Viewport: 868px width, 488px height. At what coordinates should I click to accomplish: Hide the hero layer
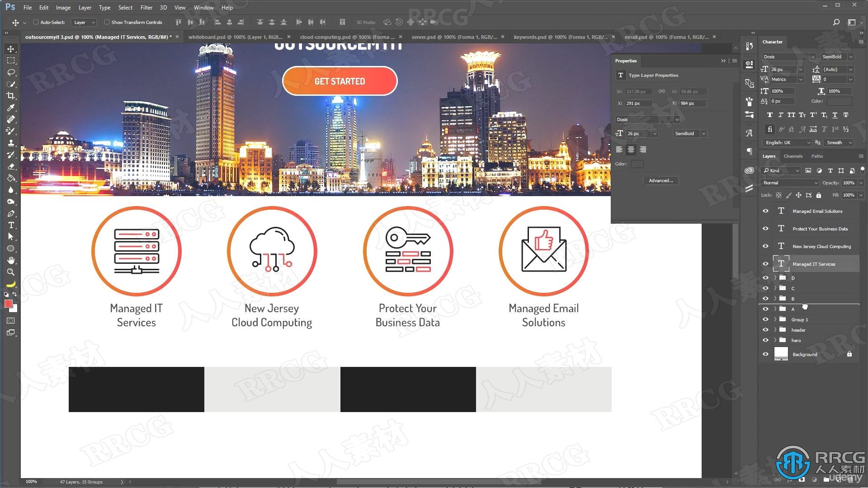[765, 340]
